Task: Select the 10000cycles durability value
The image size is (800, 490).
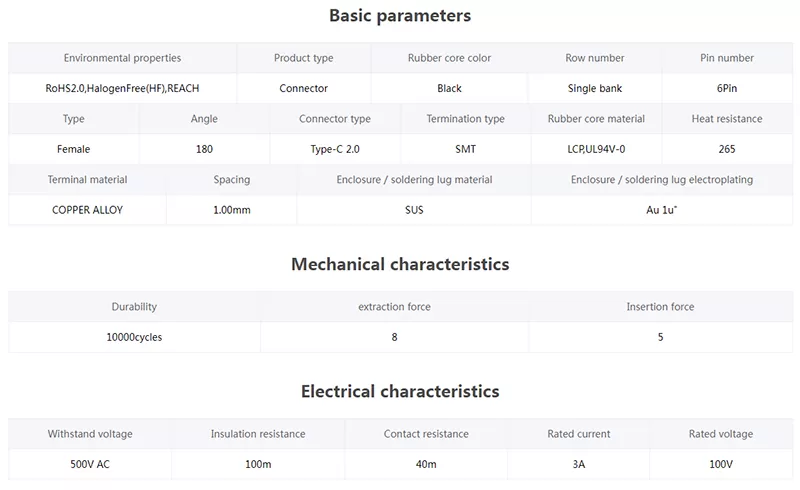Action: pos(134,337)
